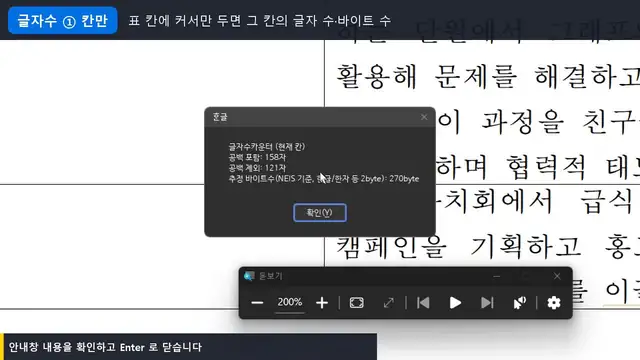Zoom in with Magnifier plus button

(x=322, y=303)
